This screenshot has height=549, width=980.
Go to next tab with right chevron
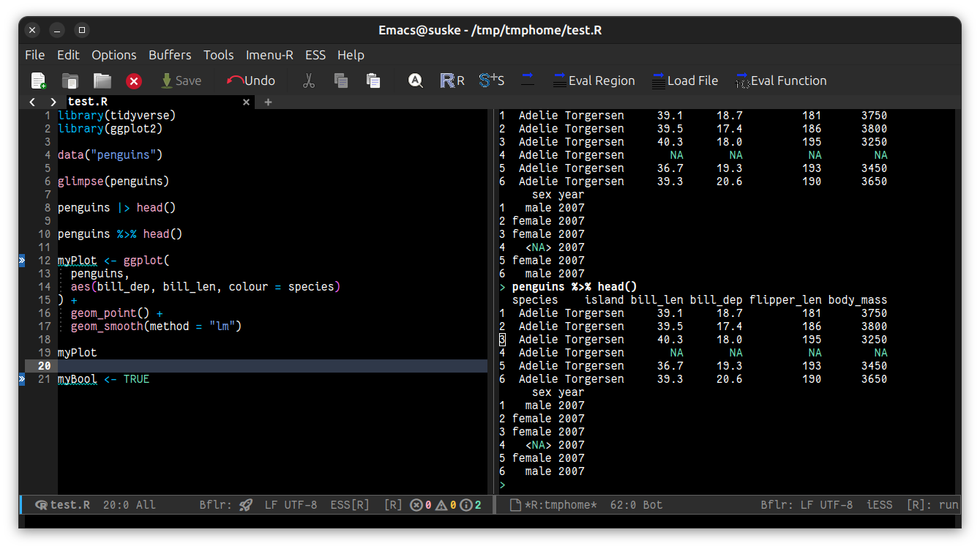tap(53, 102)
